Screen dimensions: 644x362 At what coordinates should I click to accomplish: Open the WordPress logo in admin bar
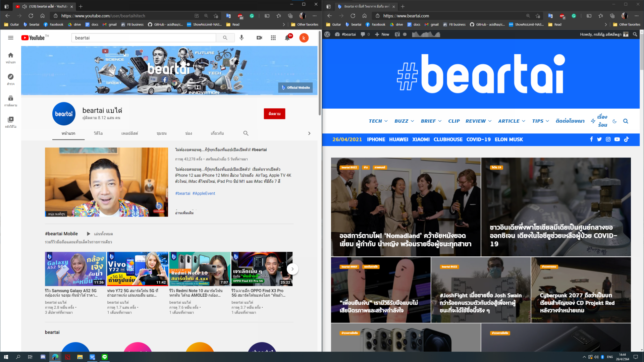[x=327, y=34]
